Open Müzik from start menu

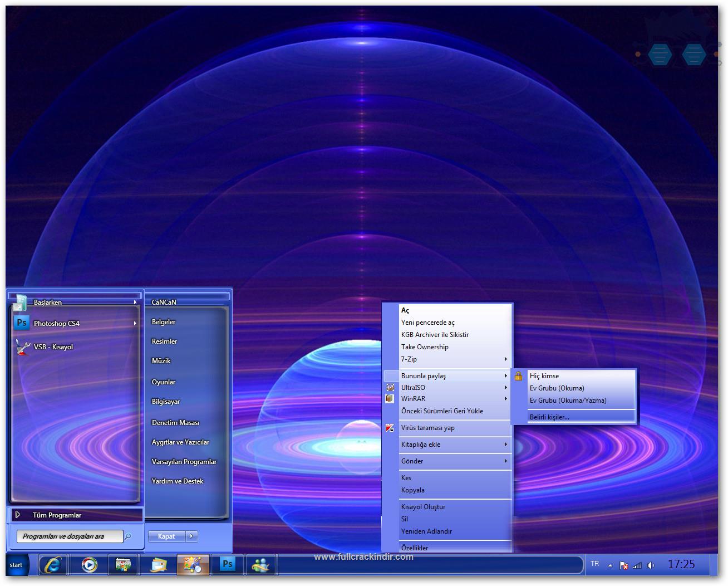tap(161, 361)
